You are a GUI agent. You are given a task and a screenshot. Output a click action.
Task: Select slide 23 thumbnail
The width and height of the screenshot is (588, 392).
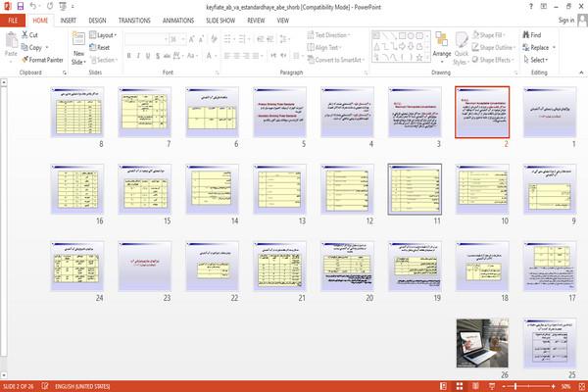point(144,266)
